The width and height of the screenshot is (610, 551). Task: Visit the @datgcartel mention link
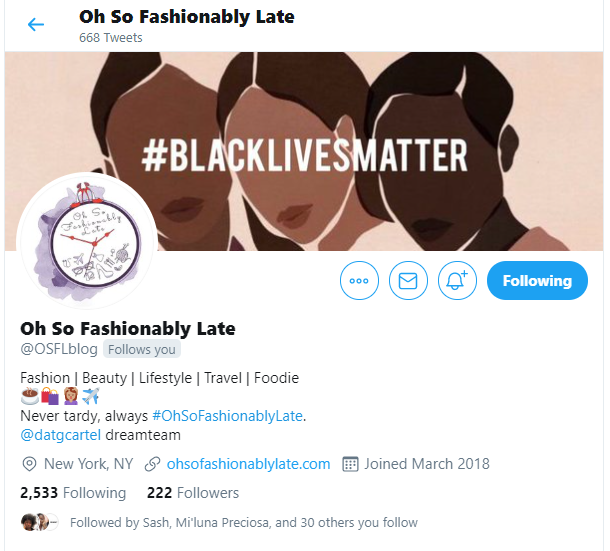pos(60,435)
